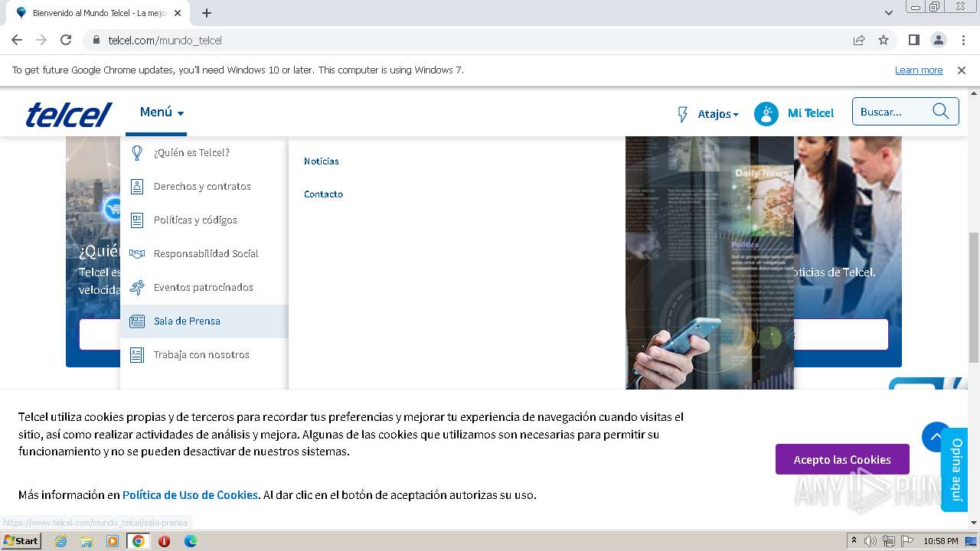
Task: Select Responsabilidad Social menu entry
Action: tap(204, 253)
